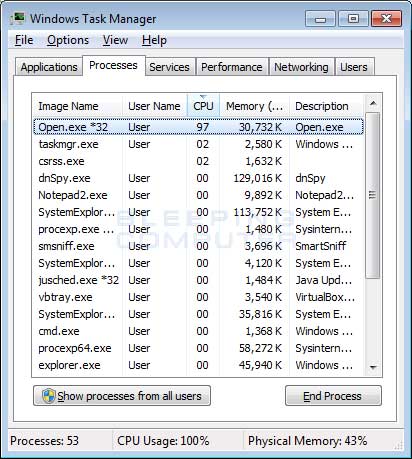
Task: Click the End Process button
Action: tap(333, 396)
